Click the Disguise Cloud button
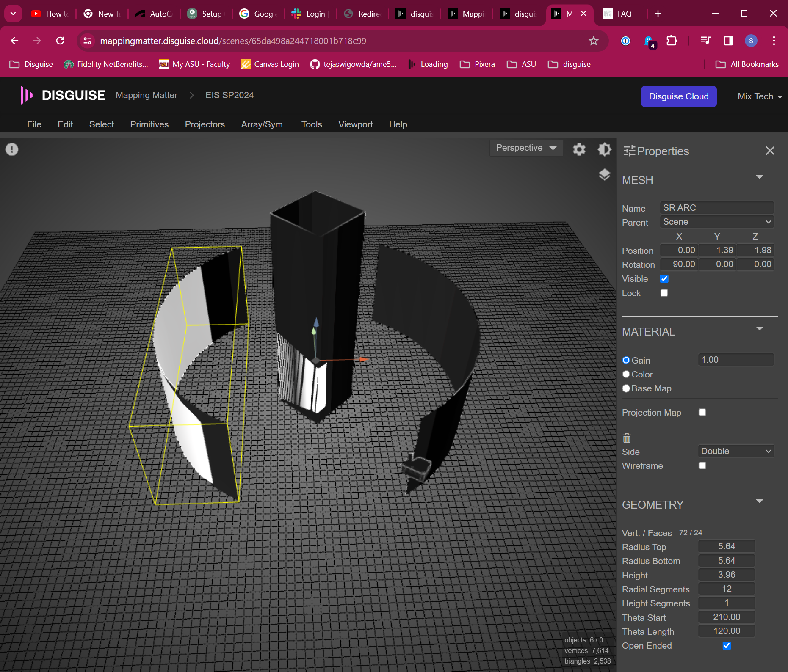The image size is (788, 672). [678, 96]
